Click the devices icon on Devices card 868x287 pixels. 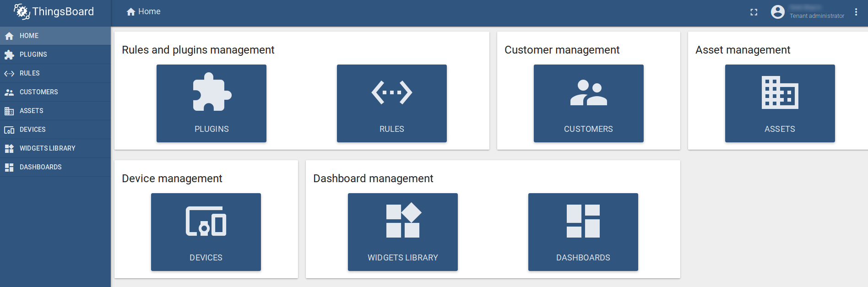(x=206, y=221)
